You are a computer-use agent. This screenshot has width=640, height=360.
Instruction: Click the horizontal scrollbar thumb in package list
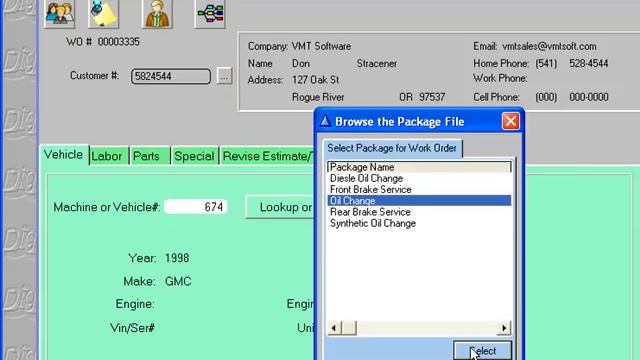[349, 328]
